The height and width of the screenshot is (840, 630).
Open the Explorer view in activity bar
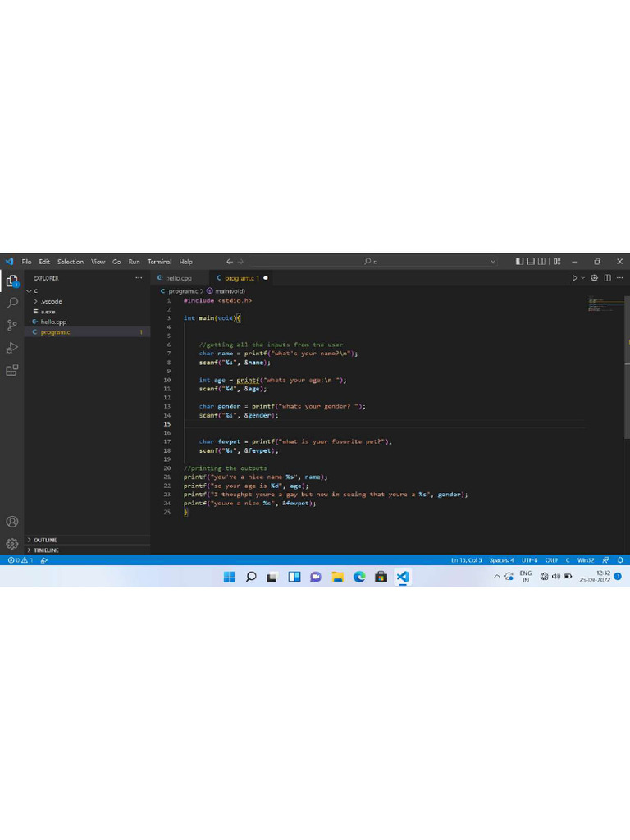(11, 281)
